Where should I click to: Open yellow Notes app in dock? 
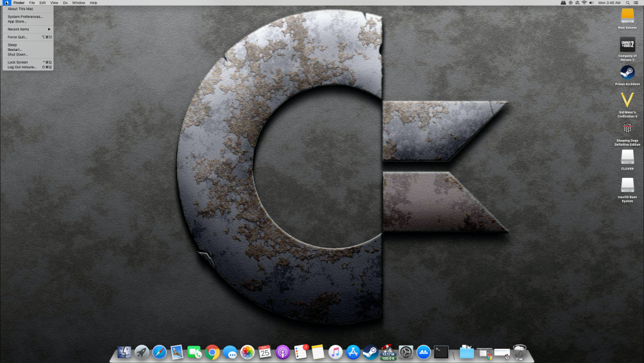(x=318, y=352)
